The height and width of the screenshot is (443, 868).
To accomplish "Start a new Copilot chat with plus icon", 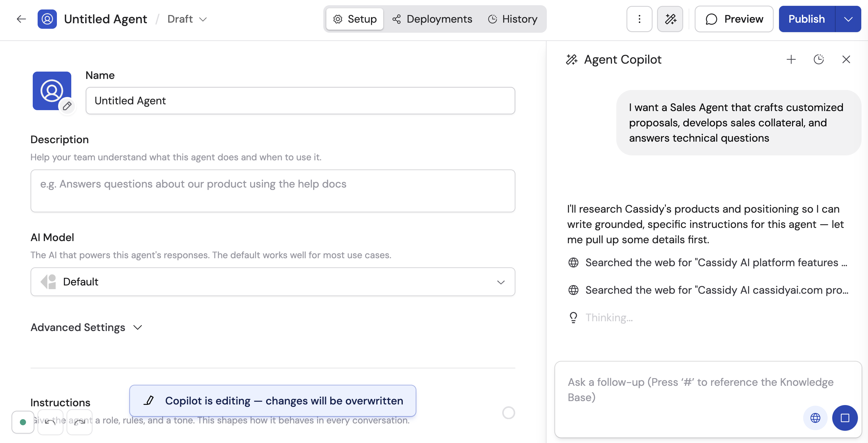I will [x=791, y=59].
